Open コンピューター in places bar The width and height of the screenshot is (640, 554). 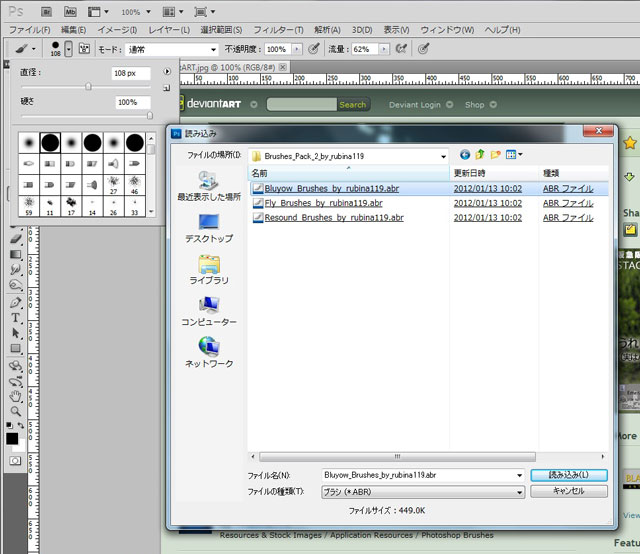[x=209, y=311]
